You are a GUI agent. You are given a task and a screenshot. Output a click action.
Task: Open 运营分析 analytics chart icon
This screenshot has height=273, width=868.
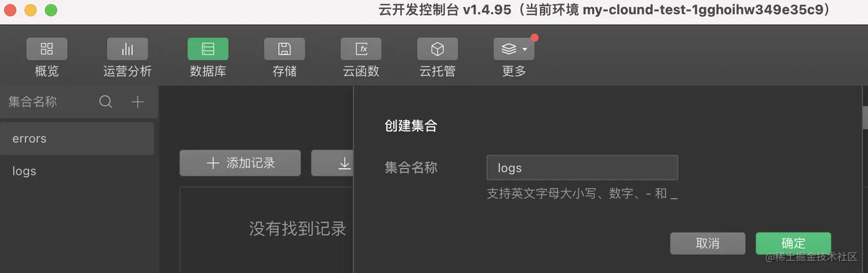point(127,49)
